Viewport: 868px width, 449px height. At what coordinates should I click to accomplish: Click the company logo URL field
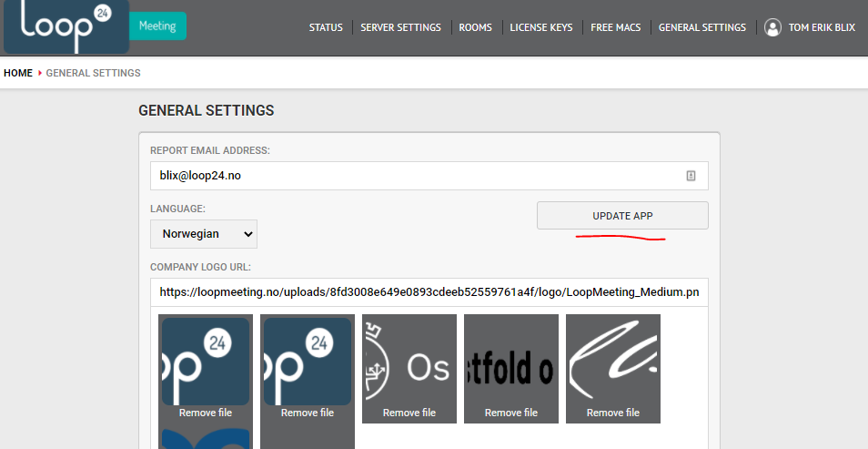click(x=429, y=292)
